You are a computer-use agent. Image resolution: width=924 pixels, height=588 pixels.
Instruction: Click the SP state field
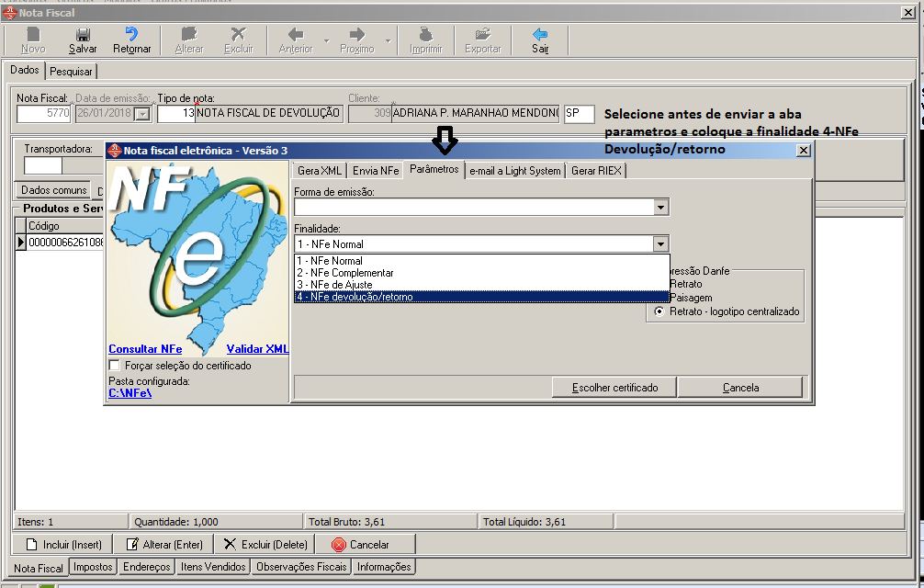tap(579, 113)
